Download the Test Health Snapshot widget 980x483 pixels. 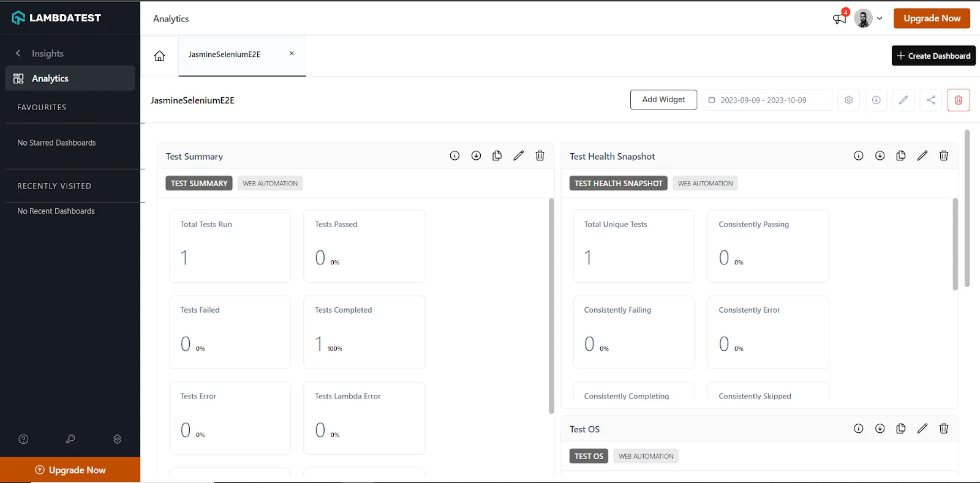coord(880,155)
